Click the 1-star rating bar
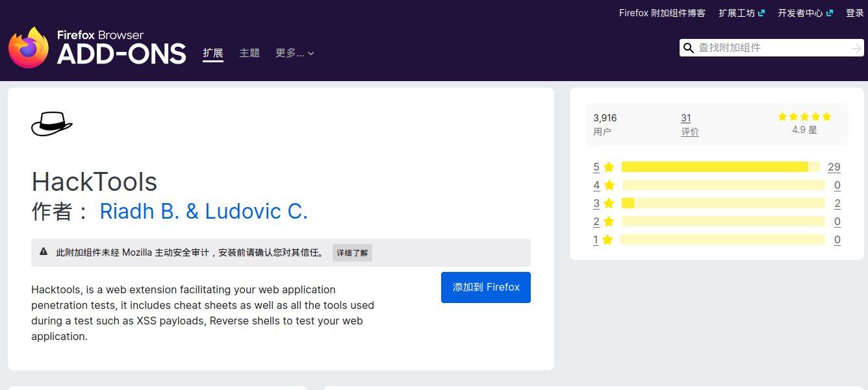 pos(722,239)
